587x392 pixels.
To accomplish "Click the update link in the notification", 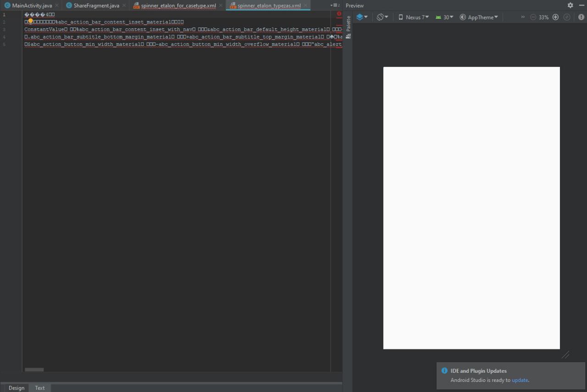I will 520,380.
